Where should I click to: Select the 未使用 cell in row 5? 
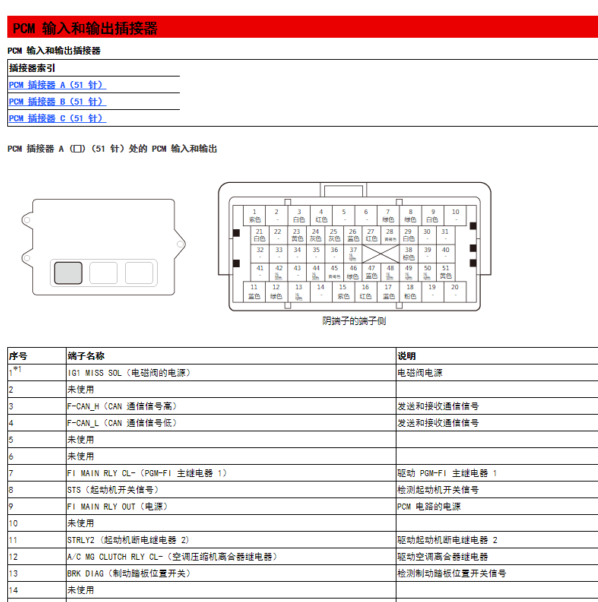point(231,440)
